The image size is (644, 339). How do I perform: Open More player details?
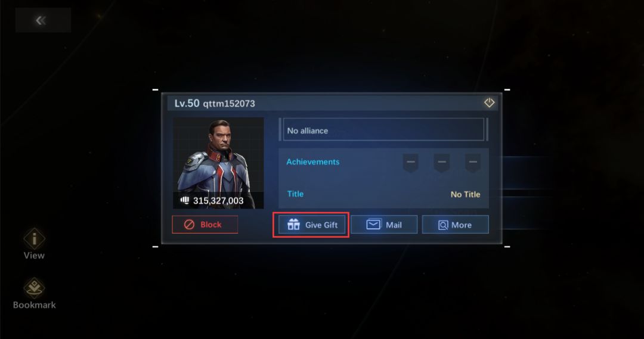(456, 225)
